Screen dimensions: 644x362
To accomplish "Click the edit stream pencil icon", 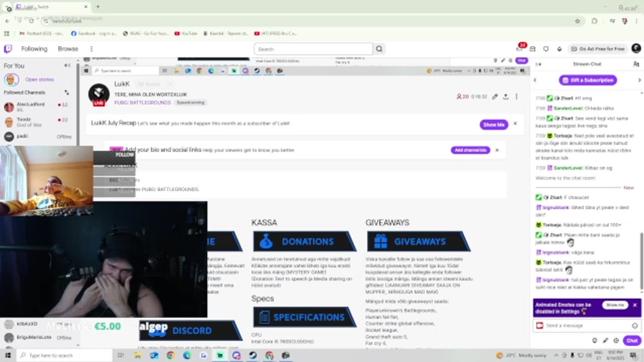I will click(x=495, y=97).
